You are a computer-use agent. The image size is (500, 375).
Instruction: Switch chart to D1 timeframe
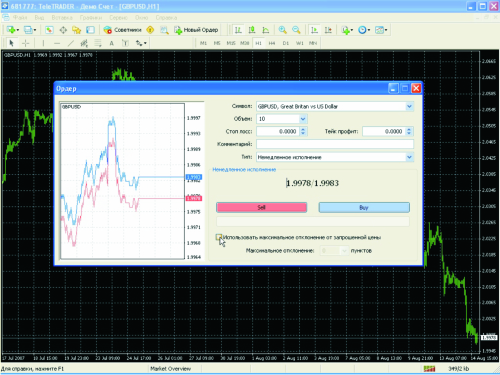pyautogui.click(x=286, y=43)
